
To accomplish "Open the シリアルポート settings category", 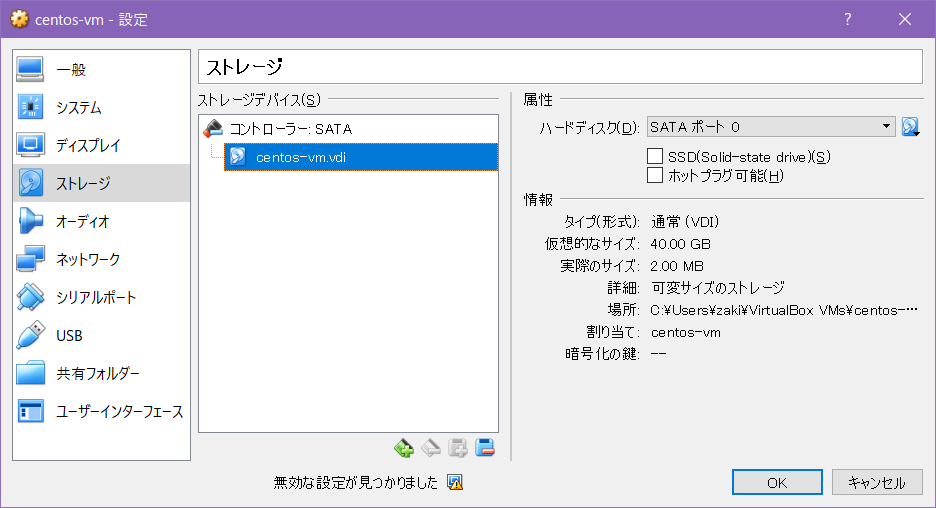I will tap(101, 297).
